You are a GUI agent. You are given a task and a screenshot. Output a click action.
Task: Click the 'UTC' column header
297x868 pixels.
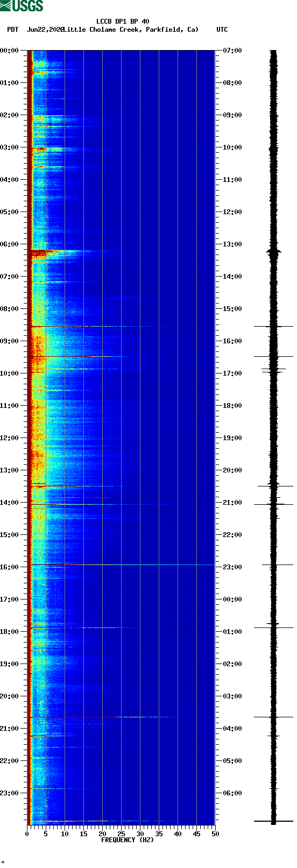[x=222, y=30]
